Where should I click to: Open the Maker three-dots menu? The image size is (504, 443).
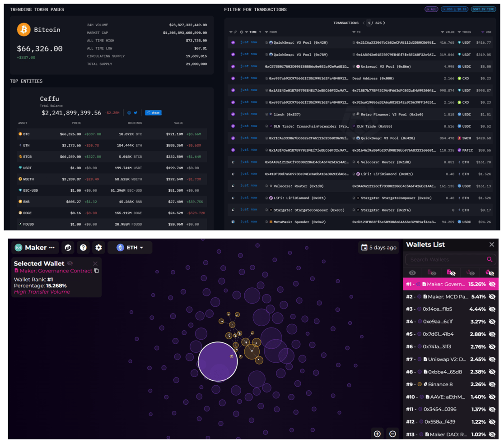(52, 248)
